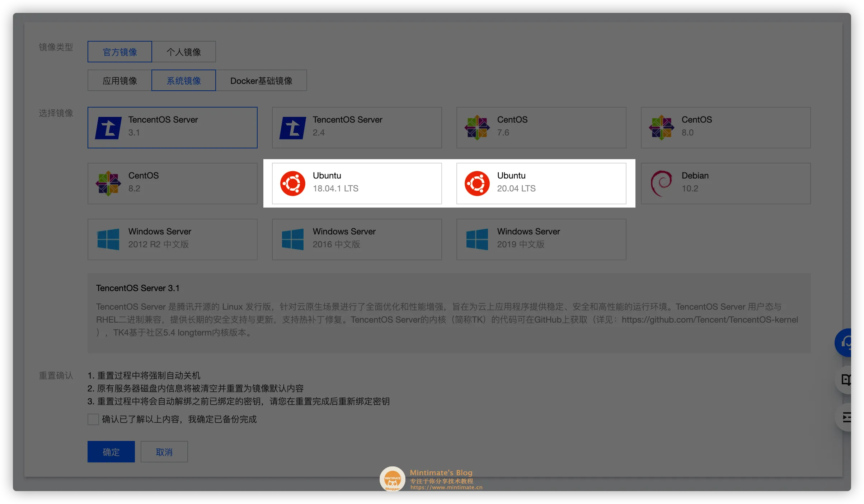Select the CentOS 8.0 label text
This screenshot has height=504, width=864.
point(697,126)
